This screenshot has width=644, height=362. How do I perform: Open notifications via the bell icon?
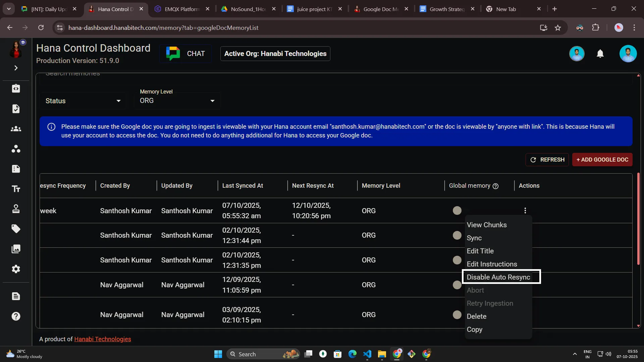(600, 54)
